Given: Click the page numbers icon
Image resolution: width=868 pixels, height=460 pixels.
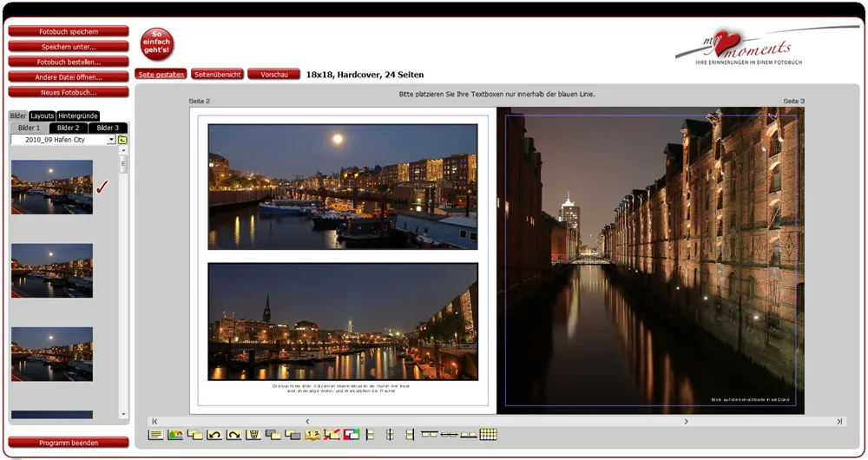Looking at the screenshot, I should pos(313,435).
